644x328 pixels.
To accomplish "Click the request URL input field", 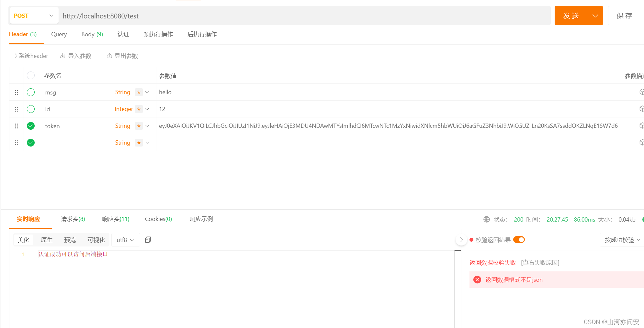I will point(304,16).
